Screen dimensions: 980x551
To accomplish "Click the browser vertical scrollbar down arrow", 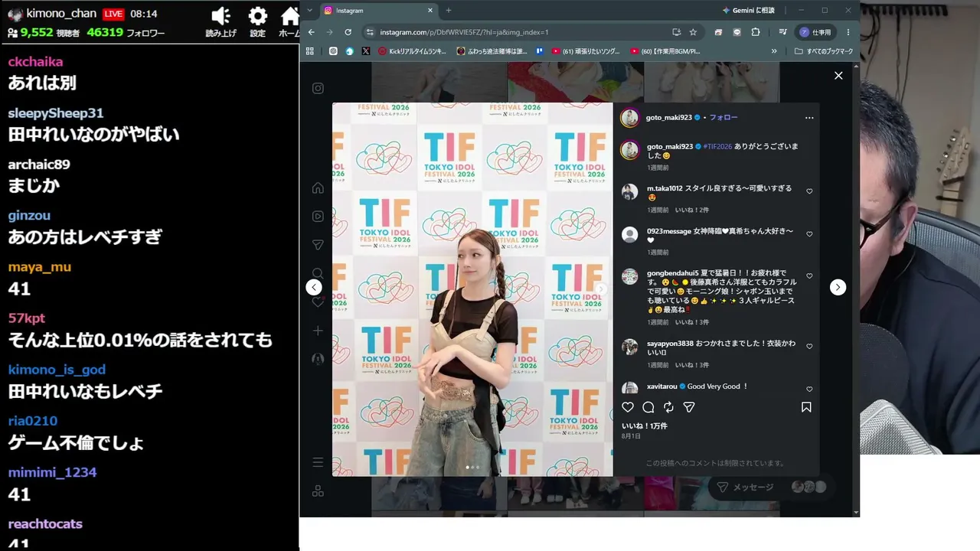I will click(x=856, y=513).
